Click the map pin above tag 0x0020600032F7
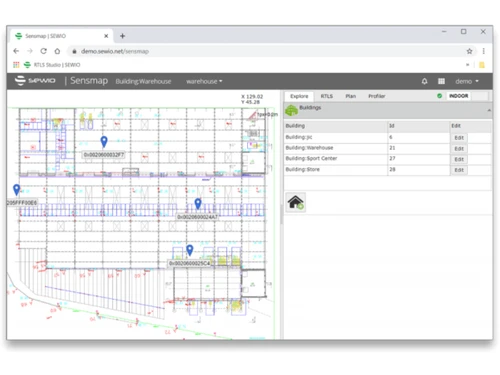The width and height of the screenshot is (500, 375). pos(104,141)
